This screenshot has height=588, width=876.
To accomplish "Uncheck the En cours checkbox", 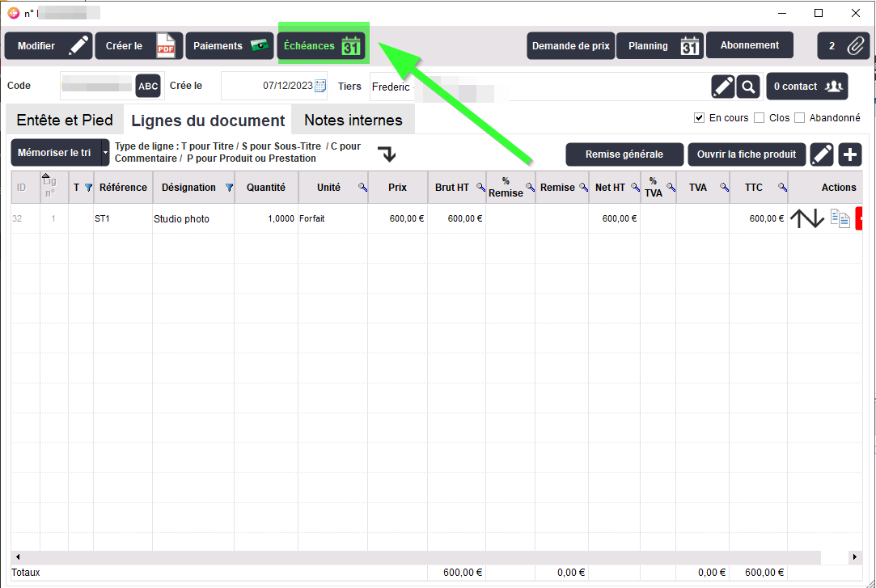I will [700, 118].
